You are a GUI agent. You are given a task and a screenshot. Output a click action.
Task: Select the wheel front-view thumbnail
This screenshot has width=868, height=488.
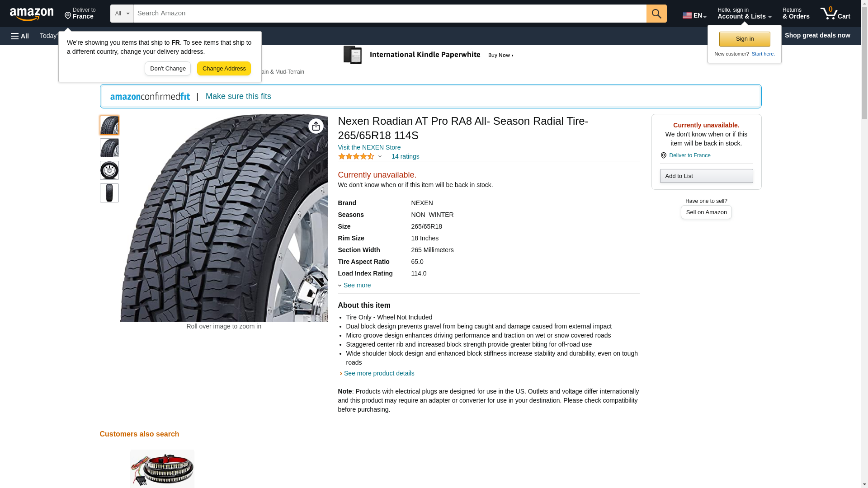(x=109, y=170)
